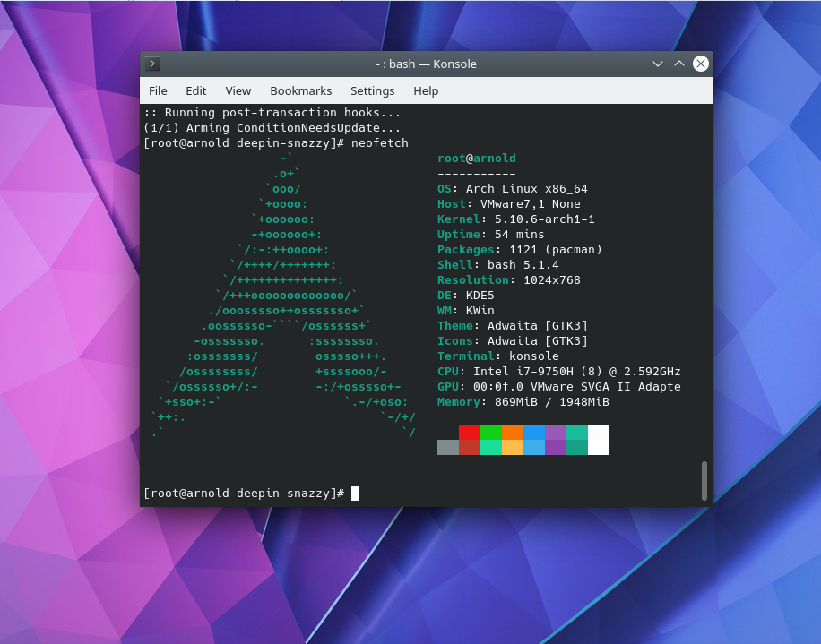Open the Edit menu

pos(195,91)
